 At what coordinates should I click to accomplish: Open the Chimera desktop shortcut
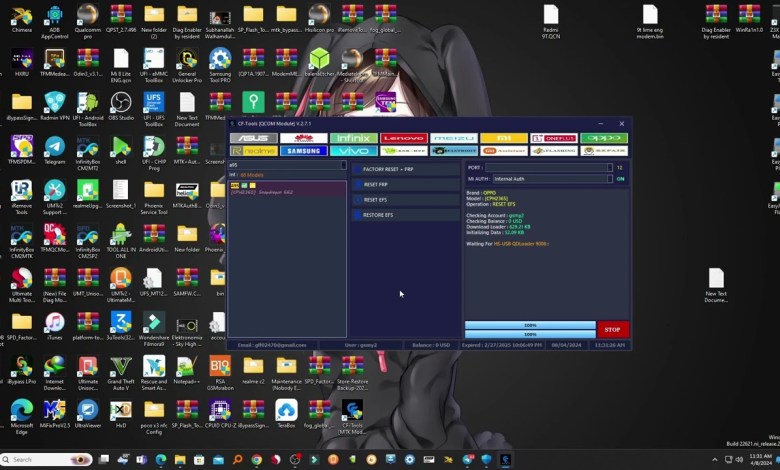point(21,19)
